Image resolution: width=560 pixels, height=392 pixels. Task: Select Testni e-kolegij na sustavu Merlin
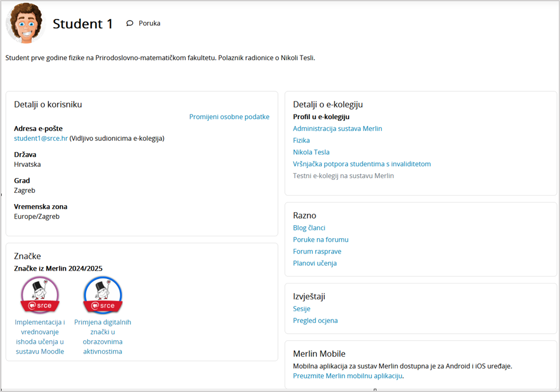click(x=343, y=176)
